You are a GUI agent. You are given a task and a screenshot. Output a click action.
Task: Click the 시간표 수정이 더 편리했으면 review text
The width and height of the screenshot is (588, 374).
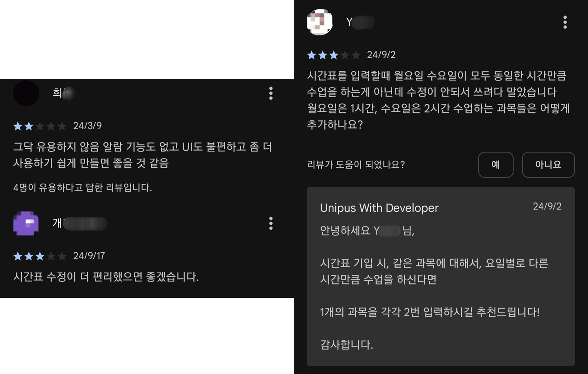pyautogui.click(x=106, y=277)
